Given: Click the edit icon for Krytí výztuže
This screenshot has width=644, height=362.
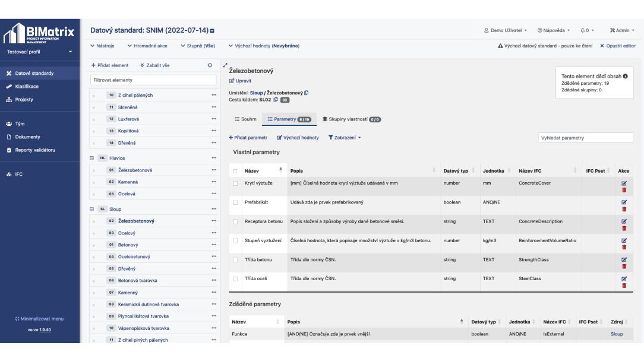Looking at the screenshot, I should coord(624,183).
